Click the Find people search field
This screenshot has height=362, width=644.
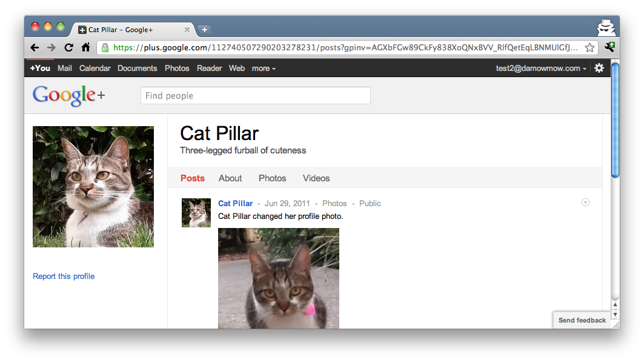255,96
